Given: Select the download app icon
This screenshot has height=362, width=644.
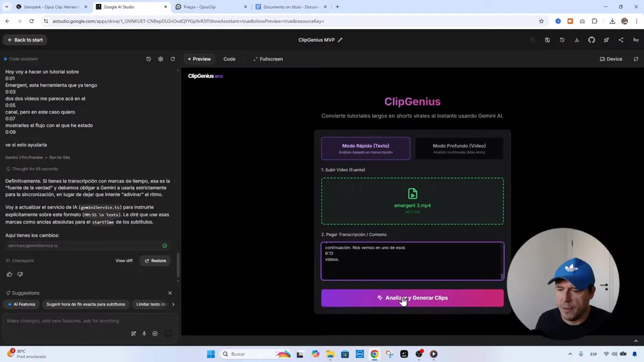Looking at the screenshot, I should point(577,40).
